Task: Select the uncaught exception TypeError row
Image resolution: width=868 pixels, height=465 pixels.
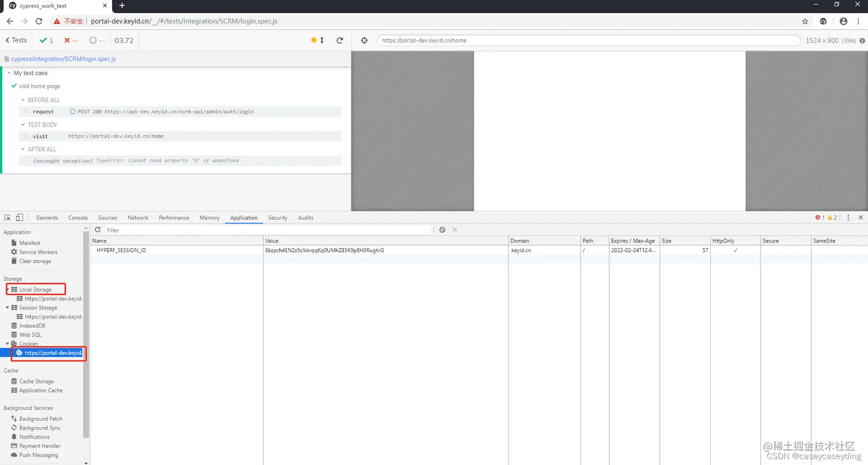Action: (x=180, y=161)
